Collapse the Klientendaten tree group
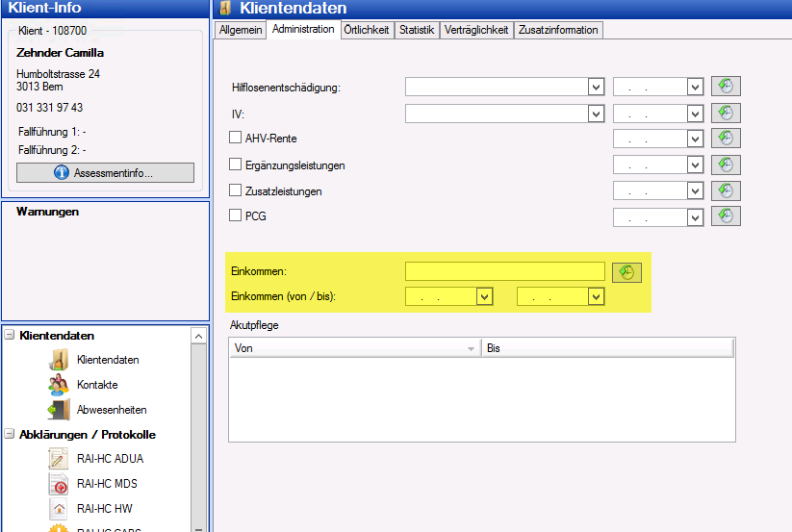Image resolution: width=792 pixels, height=532 pixels. pyautogui.click(x=9, y=335)
